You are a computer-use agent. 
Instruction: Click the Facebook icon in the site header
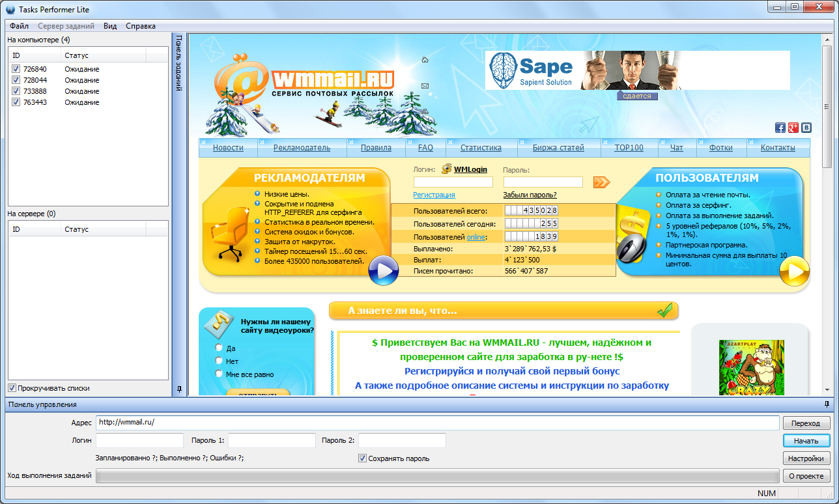(780, 128)
